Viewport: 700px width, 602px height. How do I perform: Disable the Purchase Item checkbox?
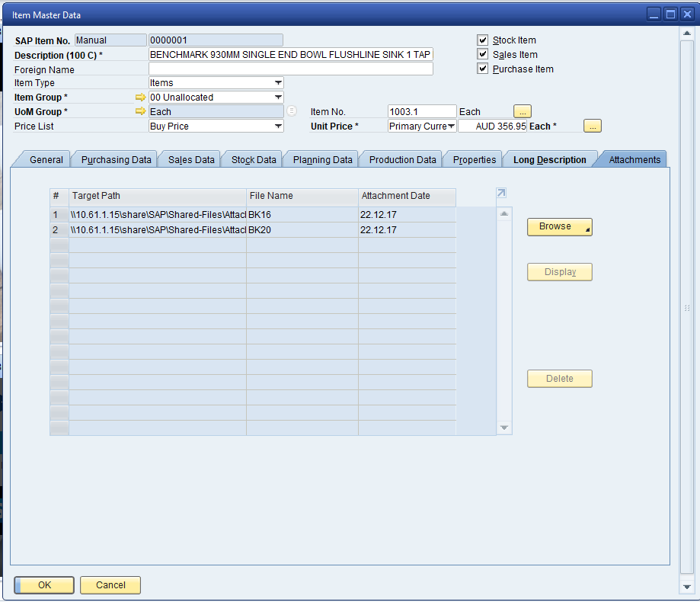click(x=482, y=69)
